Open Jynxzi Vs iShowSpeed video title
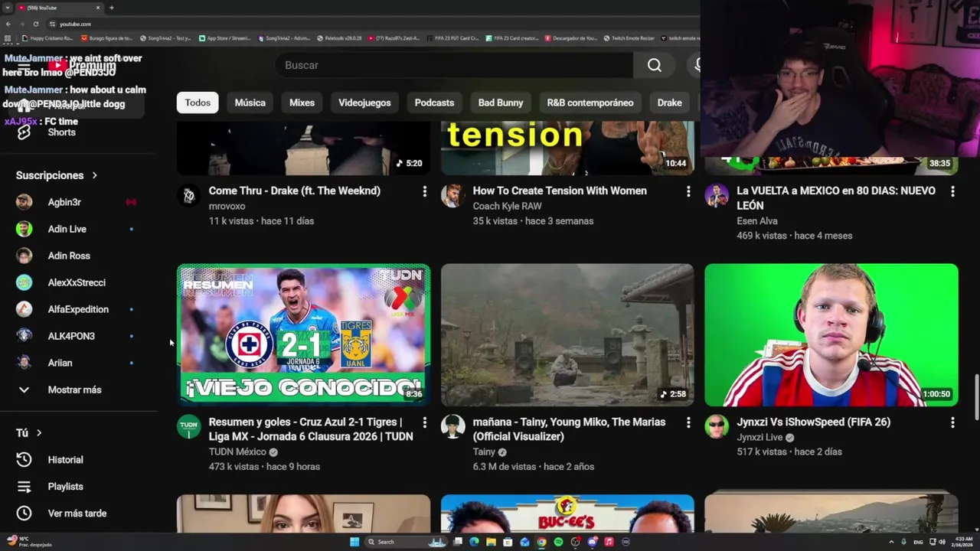This screenshot has width=980, height=551. coord(813,422)
